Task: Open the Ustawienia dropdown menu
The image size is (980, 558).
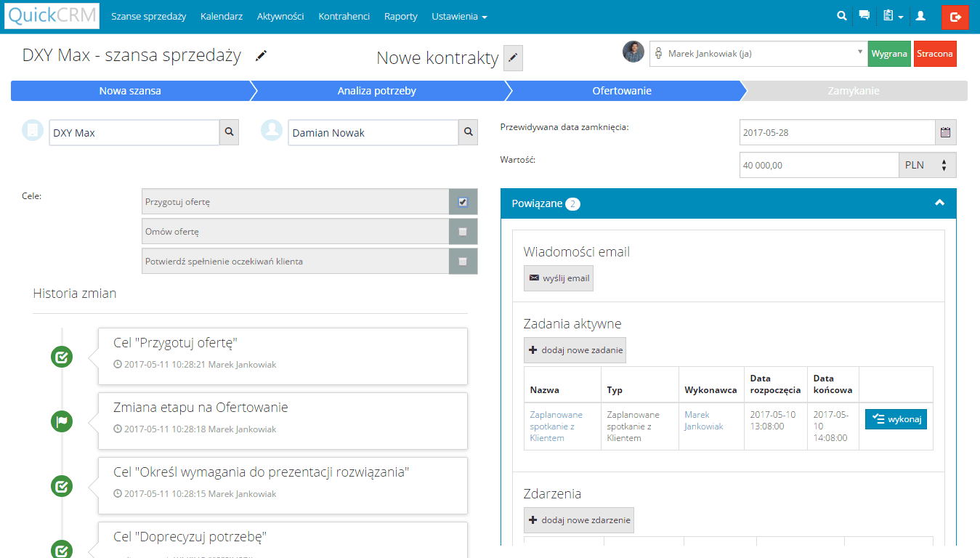Action: [459, 16]
